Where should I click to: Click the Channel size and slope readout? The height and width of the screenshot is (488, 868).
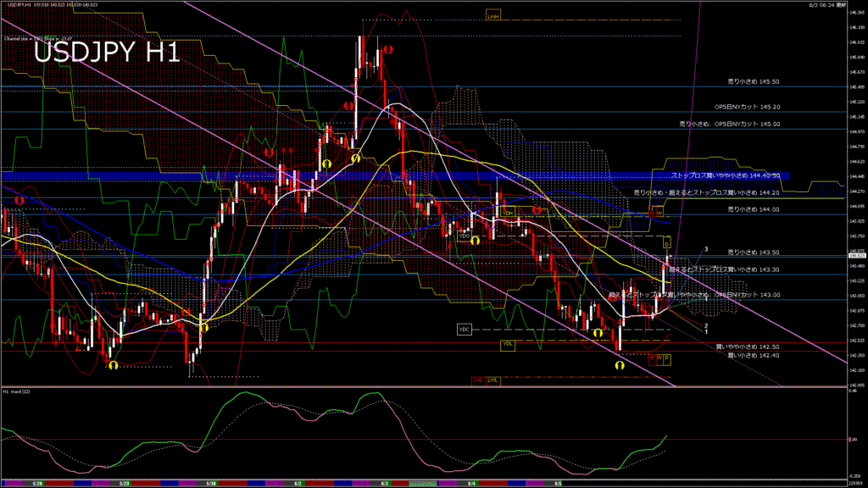pos(38,39)
